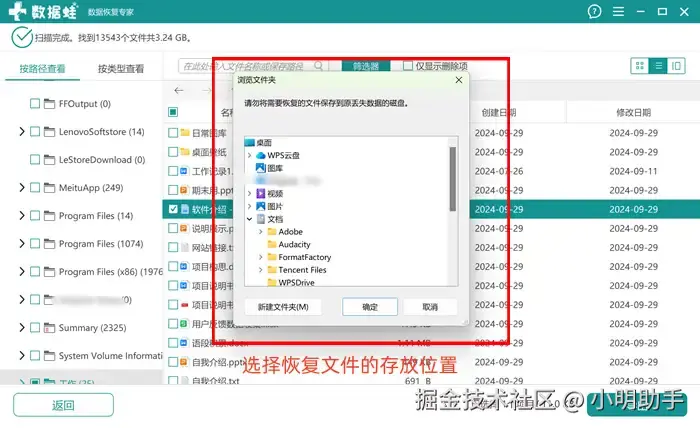Collapse the 文档 folder in dialog
The width and height of the screenshot is (700, 428).
tap(250, 219)
